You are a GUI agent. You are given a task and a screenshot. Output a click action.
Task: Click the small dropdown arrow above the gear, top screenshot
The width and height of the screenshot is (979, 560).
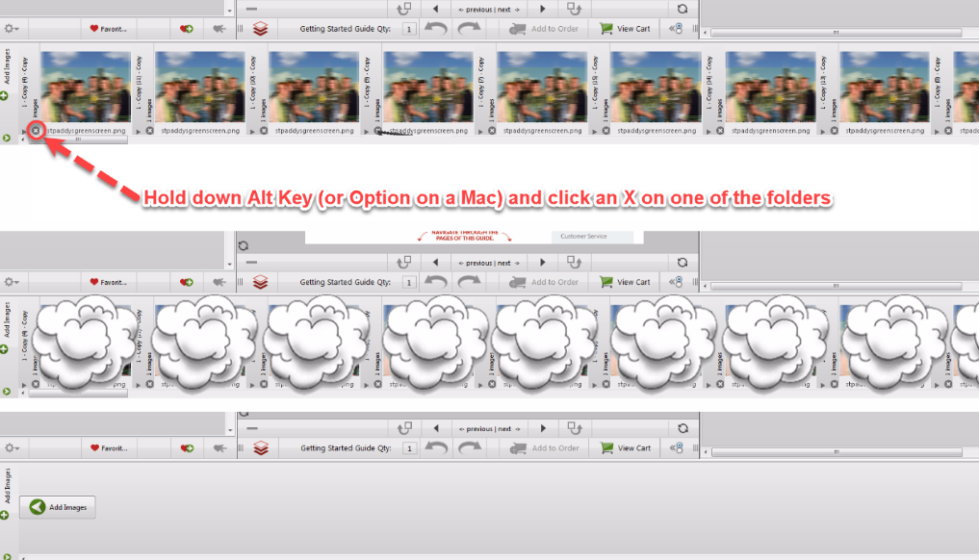pyautogui.click(x=230, y=11)
